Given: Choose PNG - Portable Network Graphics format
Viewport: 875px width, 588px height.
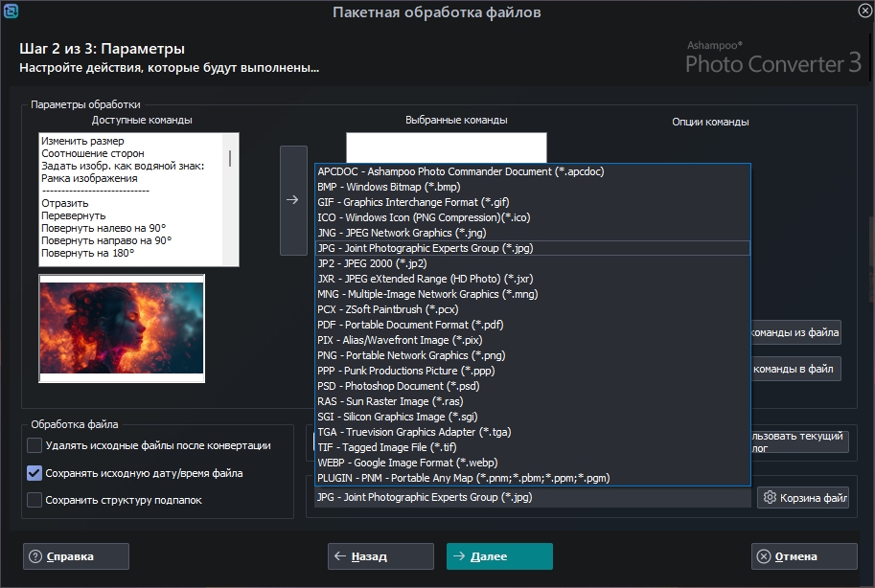Looking at the screenshot, I should tap(411, 355).
